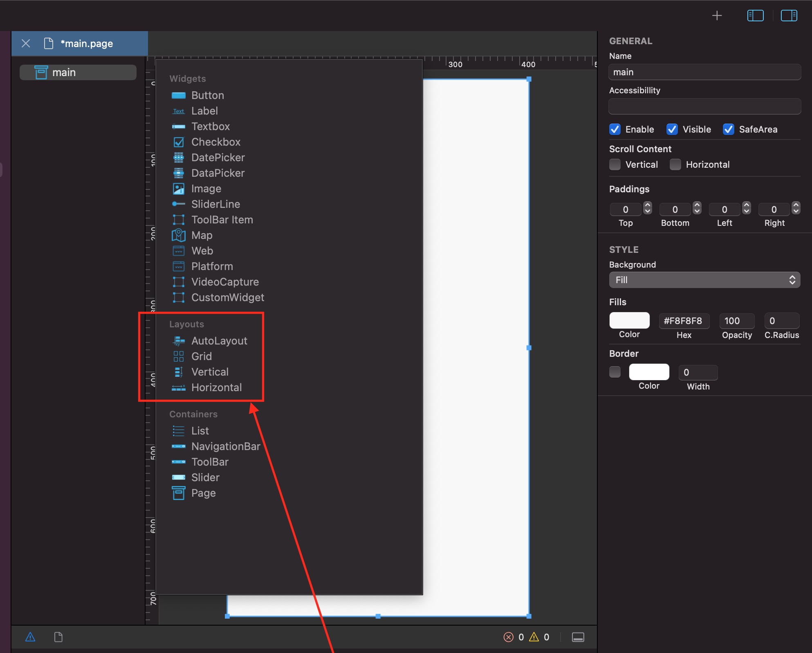Screen dimensions: 812x653
Task: Select the DataPicker widget icon
Action: [x=179, y=173]
